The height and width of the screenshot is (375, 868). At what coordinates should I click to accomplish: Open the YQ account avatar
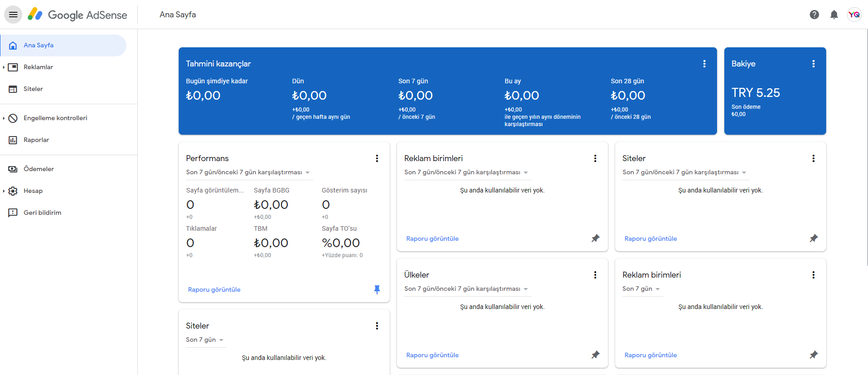point(854,15)
